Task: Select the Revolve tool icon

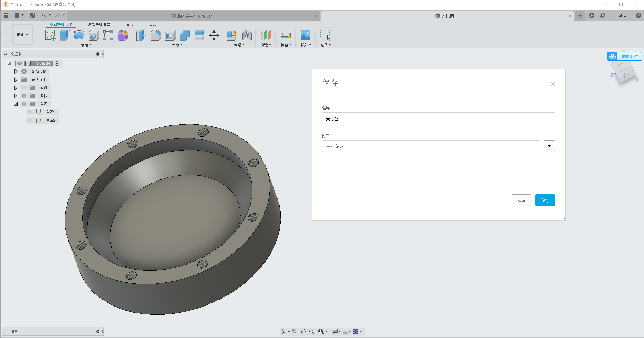Action: coord(79,35)
